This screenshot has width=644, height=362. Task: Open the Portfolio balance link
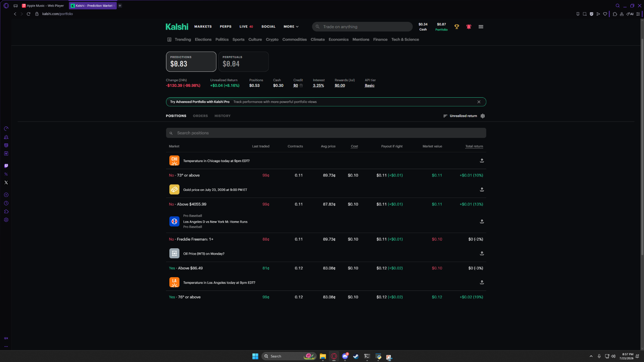tap(441, 27)
